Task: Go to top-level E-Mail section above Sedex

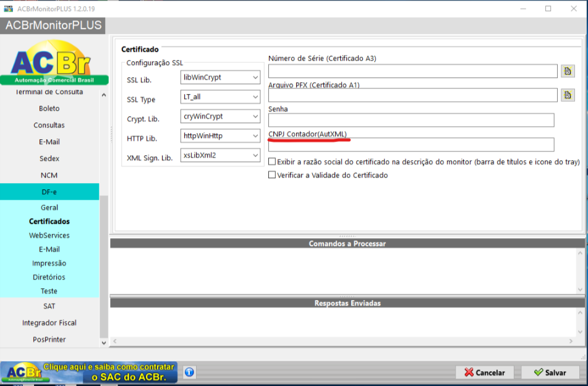Action: point(49,142)
